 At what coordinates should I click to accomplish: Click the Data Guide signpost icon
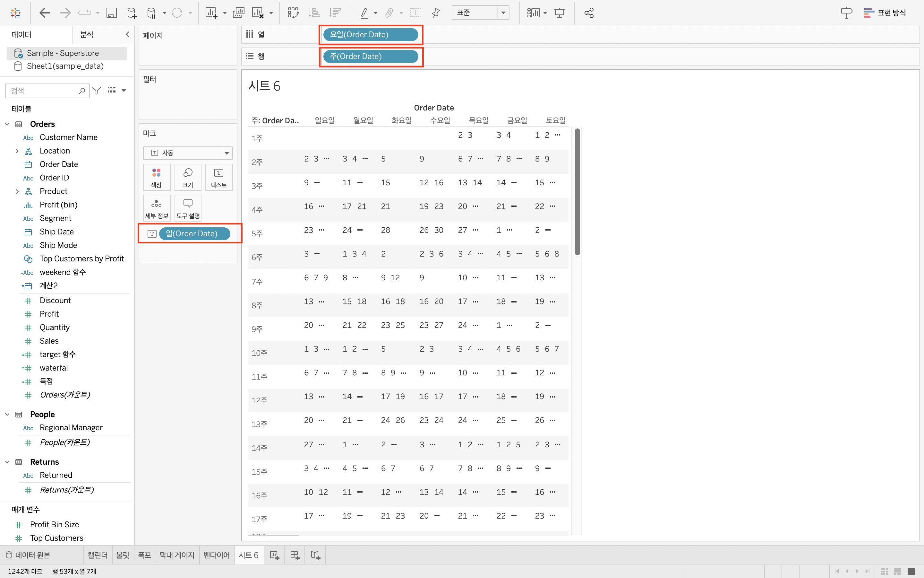click(846, 13)
